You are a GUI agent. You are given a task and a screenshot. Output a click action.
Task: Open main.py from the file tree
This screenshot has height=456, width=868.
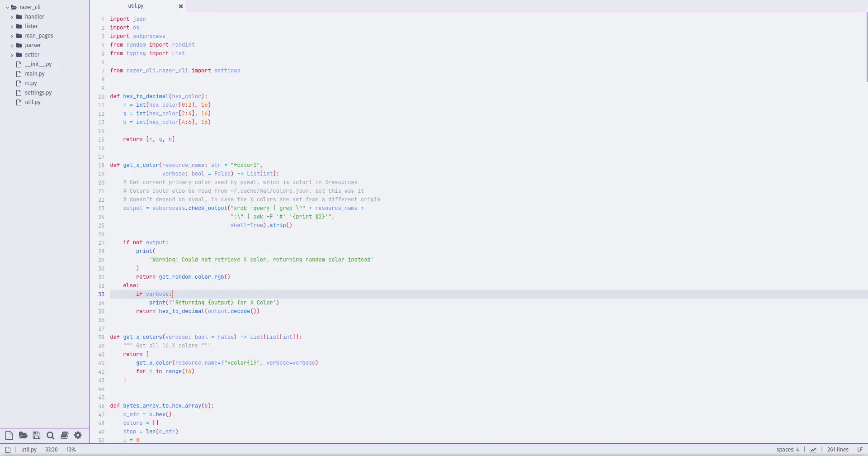[35, 74]
